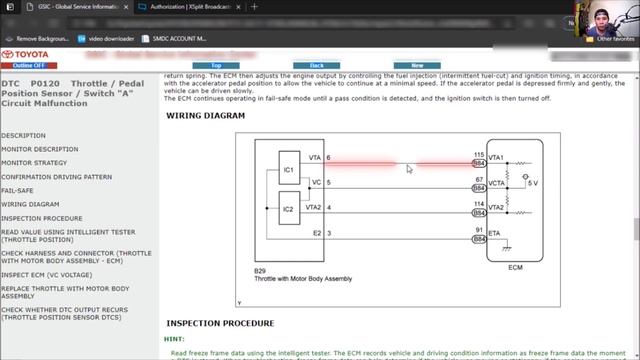This screenshot has height=360, width=640.
Task: Jump to DESCRIPTION section in outline
Action: pos(24,136)
